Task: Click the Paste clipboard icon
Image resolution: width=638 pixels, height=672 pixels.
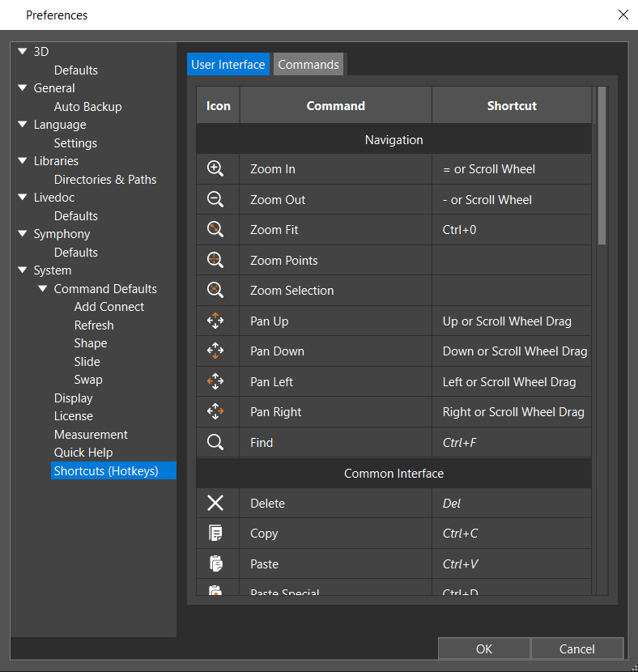Action: (x=216, y=564)
